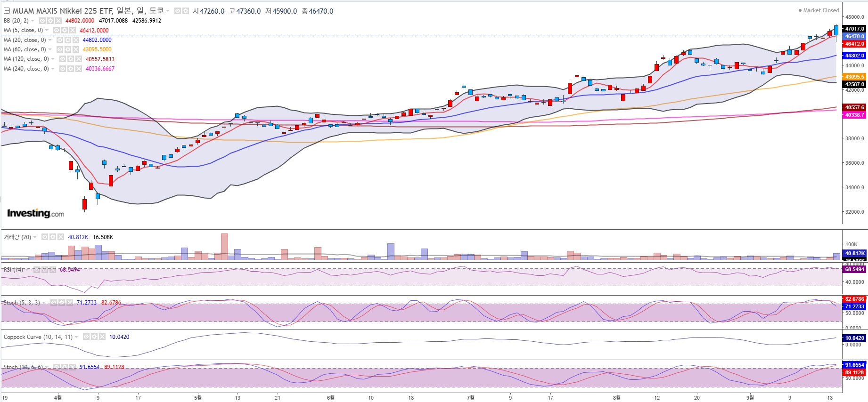868x402 pixels.
Task: Remove the MA (20, close, 0) indicator
Action: click(x=76, y=40)
